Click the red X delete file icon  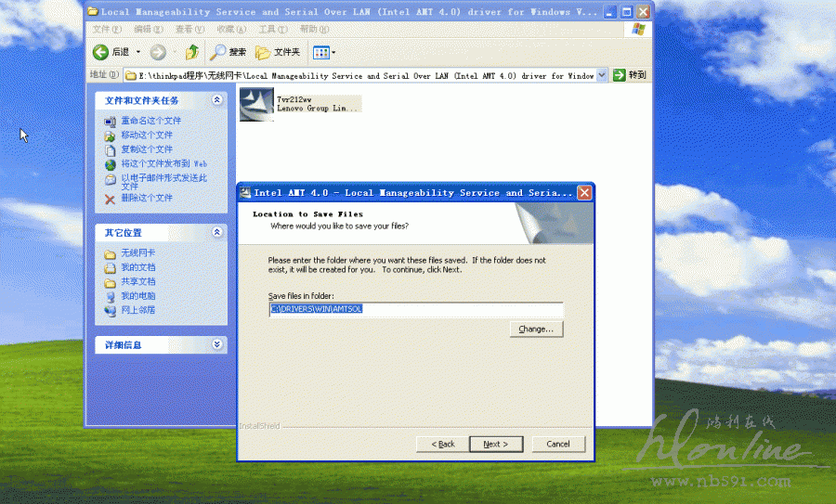pos(110,200)
